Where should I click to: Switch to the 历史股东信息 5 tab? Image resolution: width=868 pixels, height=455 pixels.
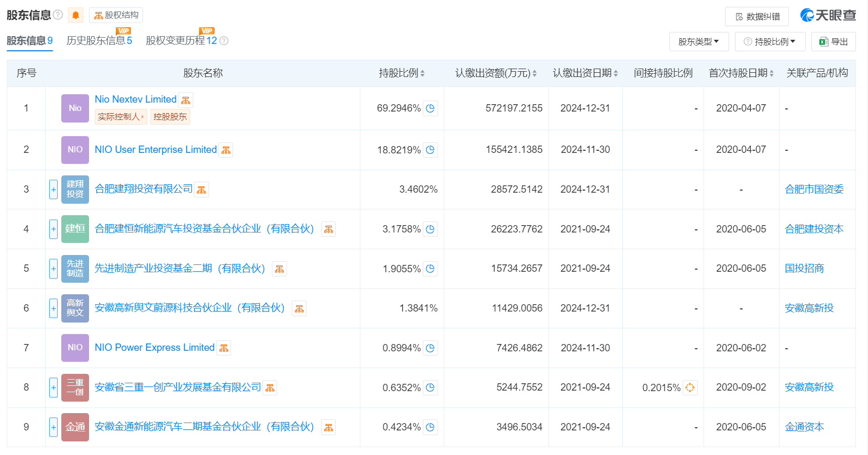[x=100, y=41]
